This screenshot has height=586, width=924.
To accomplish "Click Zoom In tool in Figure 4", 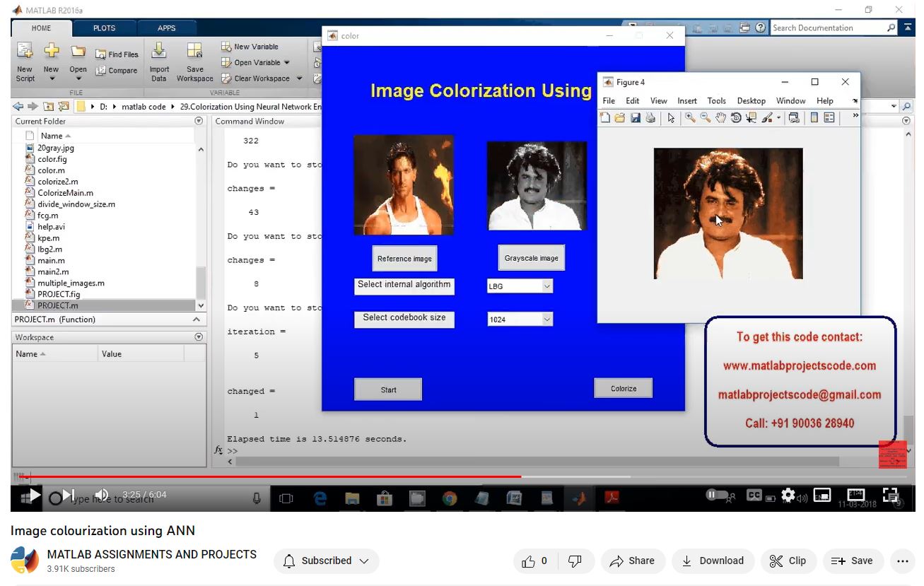I will tap(690, 118).
